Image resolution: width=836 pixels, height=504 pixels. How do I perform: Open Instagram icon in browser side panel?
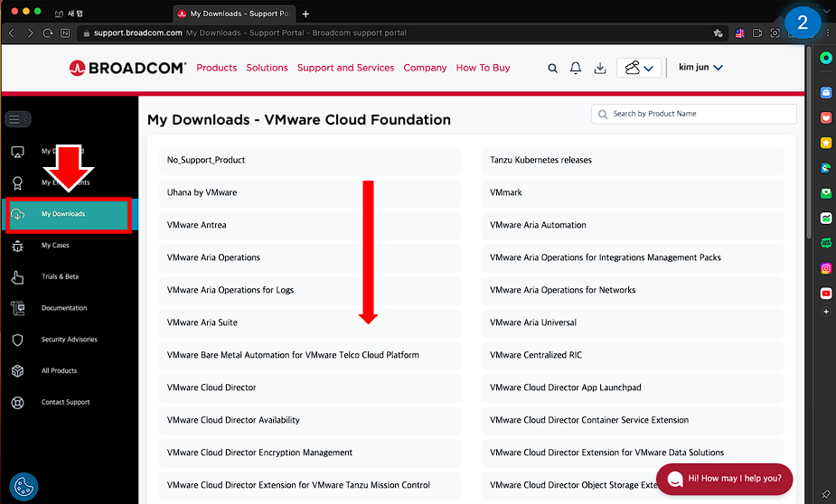[826, 268]
